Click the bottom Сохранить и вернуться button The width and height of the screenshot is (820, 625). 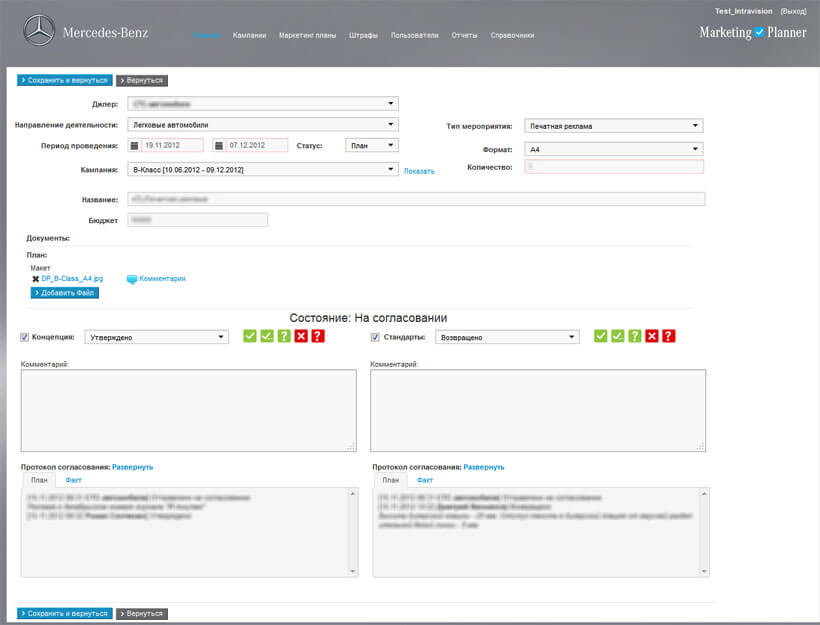coord(65,613)
